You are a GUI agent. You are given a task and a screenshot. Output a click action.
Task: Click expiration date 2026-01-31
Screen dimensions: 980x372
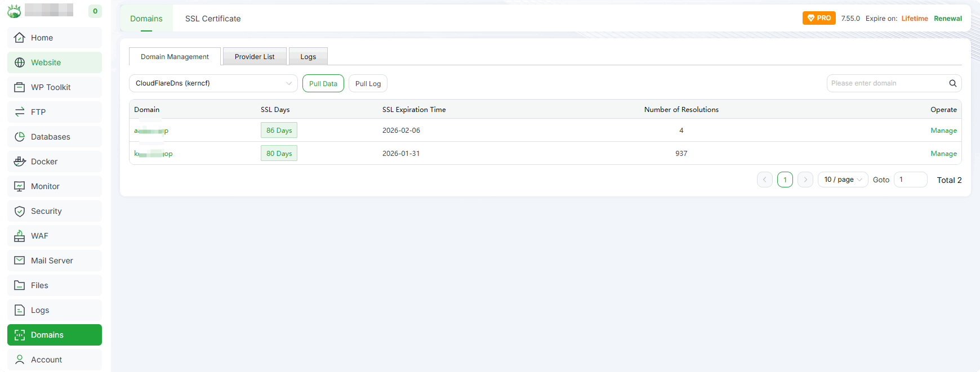401,153
